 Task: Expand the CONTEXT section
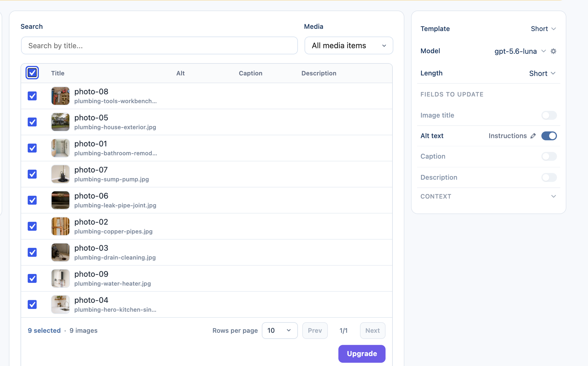click(489, 196)
